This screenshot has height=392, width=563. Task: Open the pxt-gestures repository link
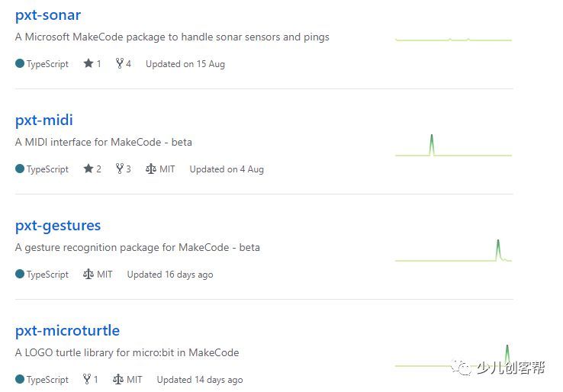coord(58,225)
